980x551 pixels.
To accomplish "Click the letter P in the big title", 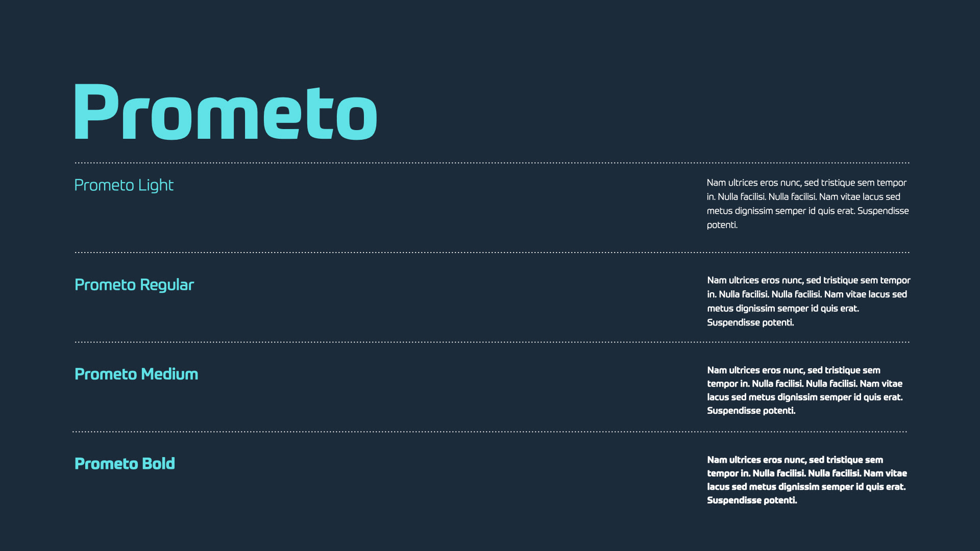I will coord(96,112).
